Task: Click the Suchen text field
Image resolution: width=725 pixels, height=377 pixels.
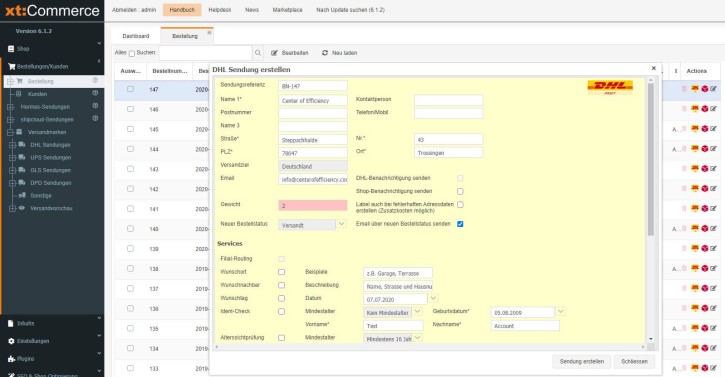Action: tap(206, 53)
